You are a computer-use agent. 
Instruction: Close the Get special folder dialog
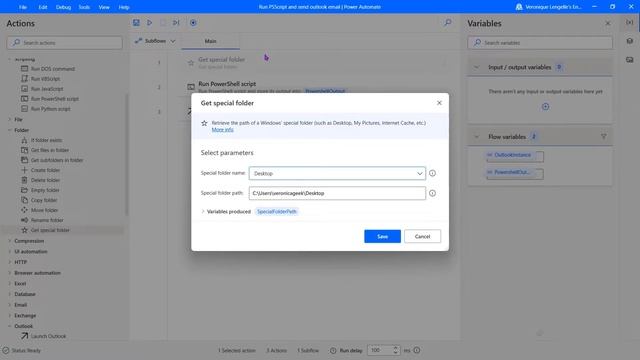click(439, 103)
